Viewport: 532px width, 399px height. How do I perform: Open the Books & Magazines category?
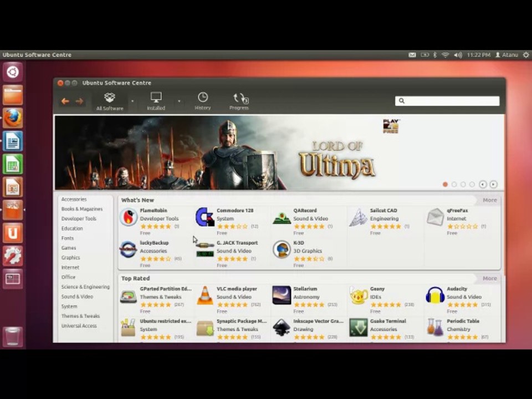82,209
